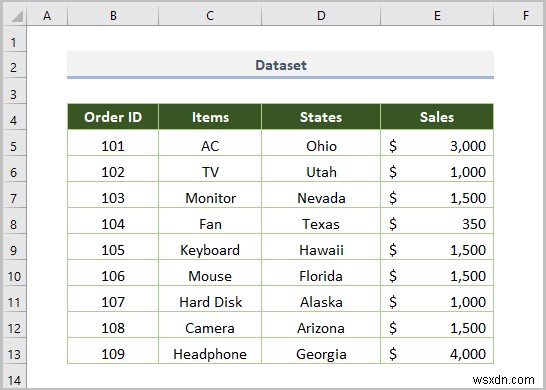Select column C header
The image size is (546, 390).
pos(210,16)
